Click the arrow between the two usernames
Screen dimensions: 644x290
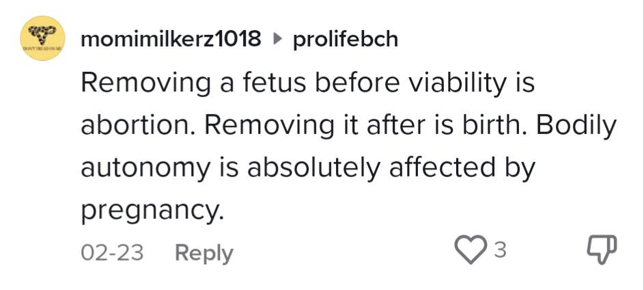tap(277, 40)
